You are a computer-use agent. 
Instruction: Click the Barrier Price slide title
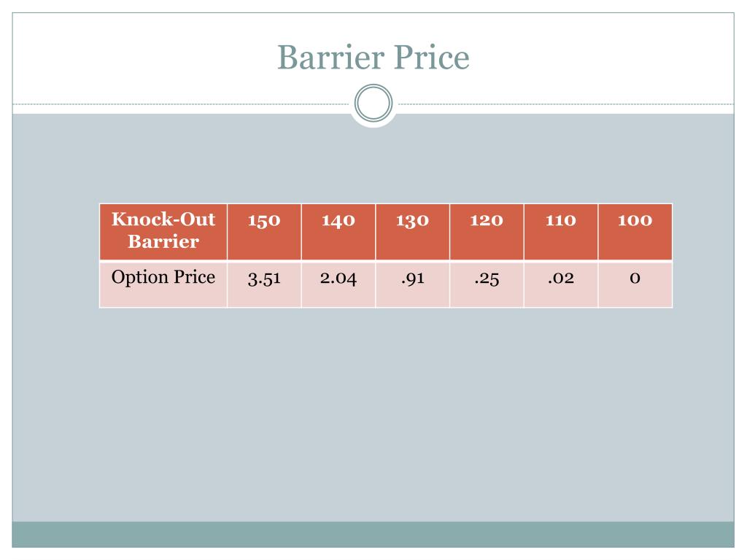click(x=373, y=58)
